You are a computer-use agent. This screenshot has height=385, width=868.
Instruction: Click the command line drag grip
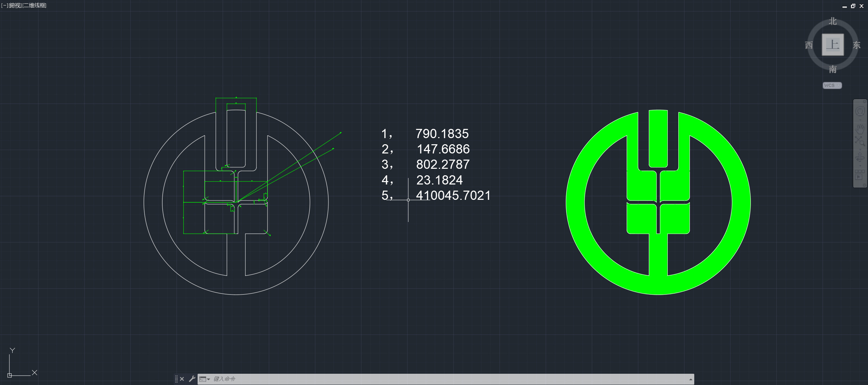[x=176, y=379]
